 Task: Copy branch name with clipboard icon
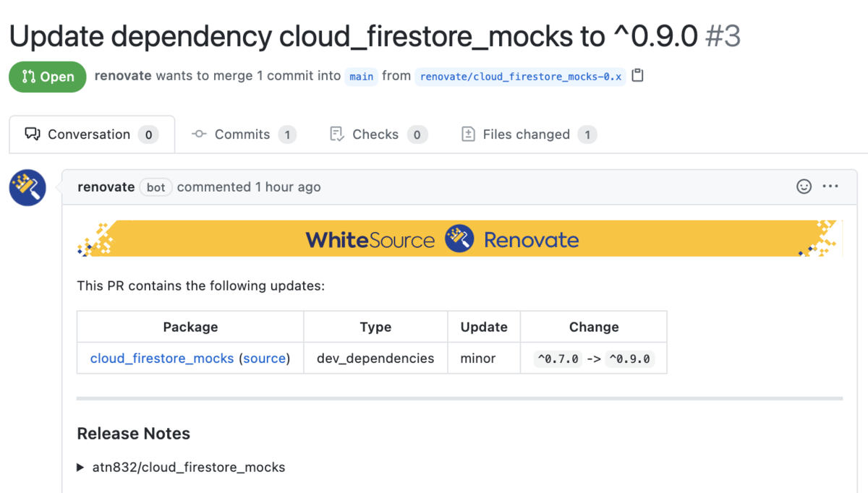pyautogui.click(x=637, y=75)
